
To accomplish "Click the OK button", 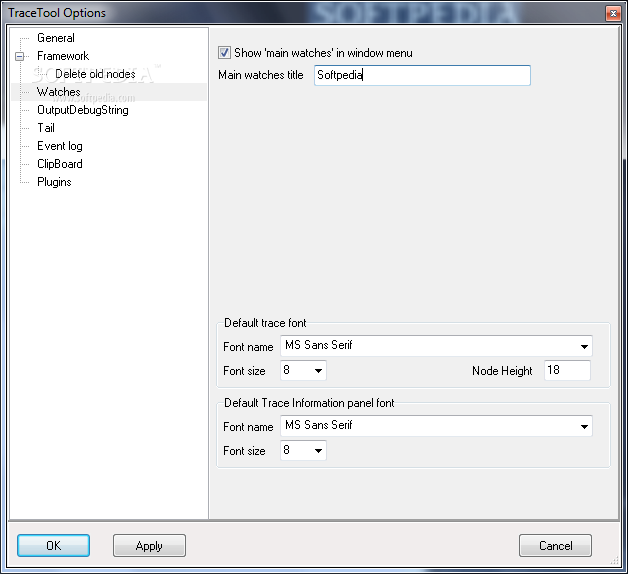I will click(53, 546).
